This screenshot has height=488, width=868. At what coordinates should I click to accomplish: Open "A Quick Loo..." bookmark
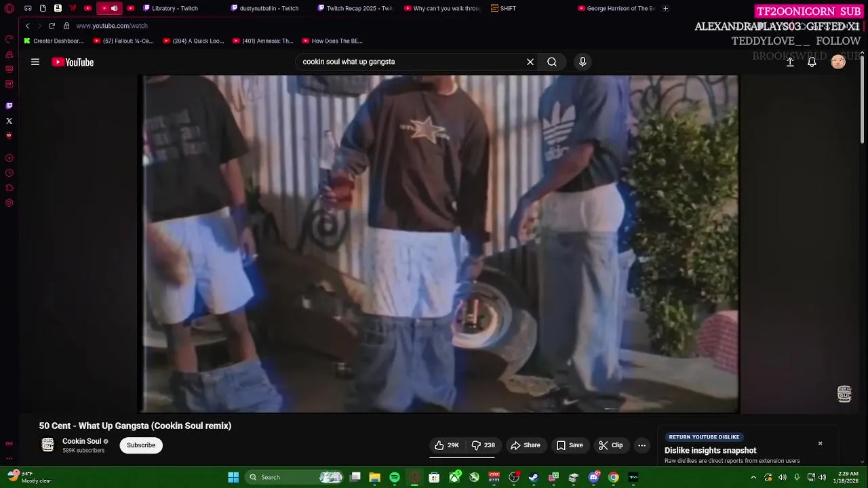point(193,41)
